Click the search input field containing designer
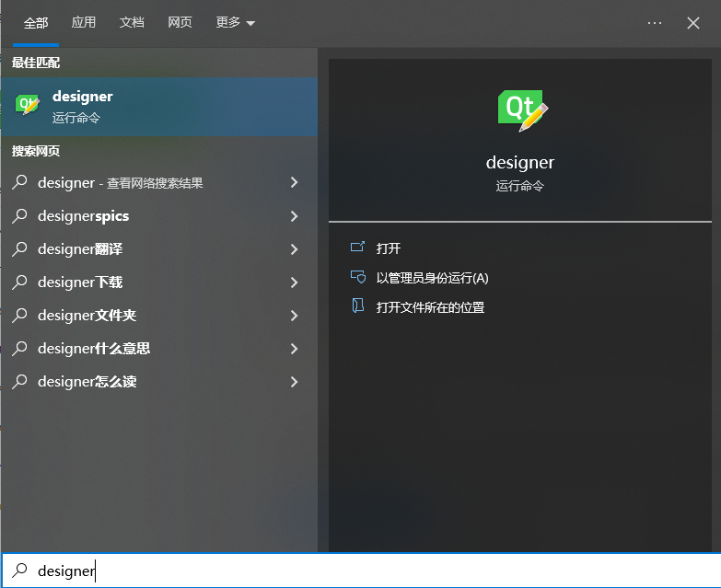The height and width of the screenshot is (588, 721). point(361,571)
